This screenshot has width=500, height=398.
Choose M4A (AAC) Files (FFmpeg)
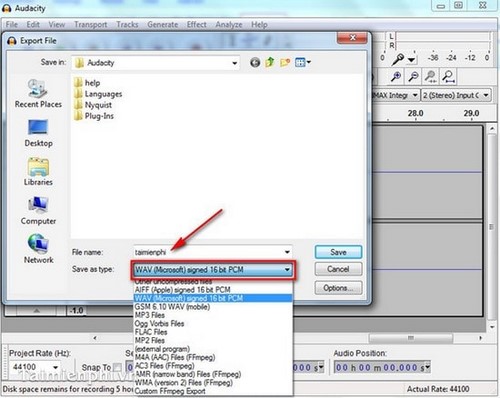[213, 357]
